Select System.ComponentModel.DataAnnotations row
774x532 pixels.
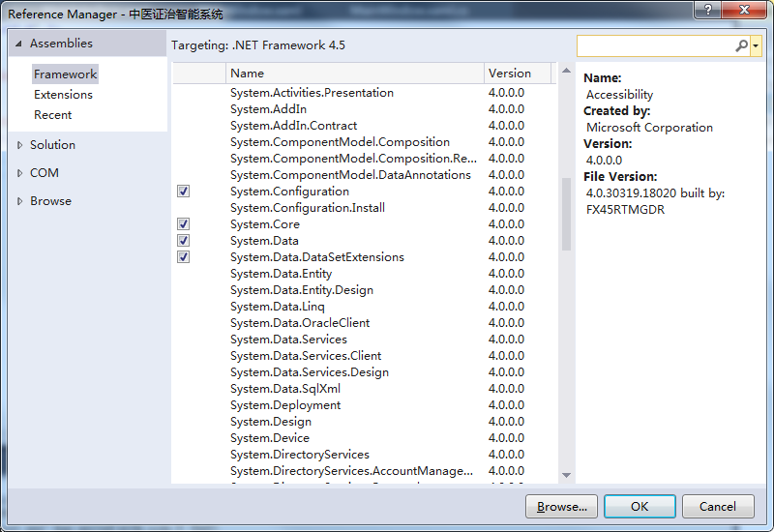pos(365,175)
